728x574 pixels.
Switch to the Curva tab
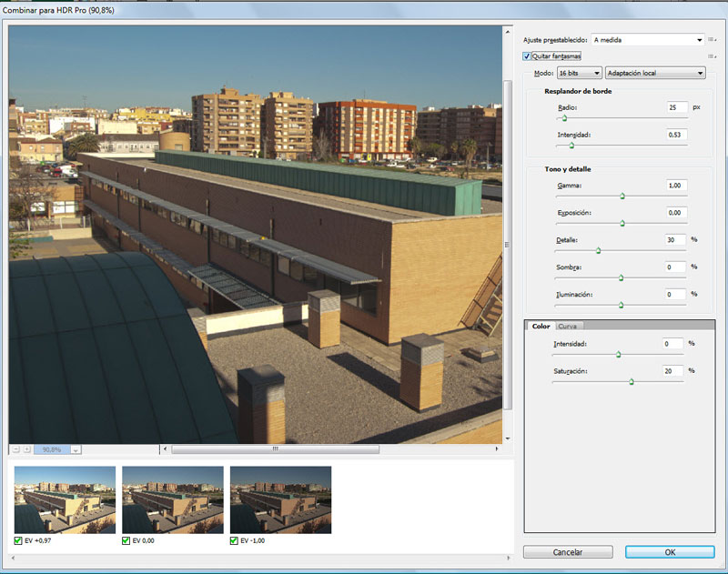[569, 326]
